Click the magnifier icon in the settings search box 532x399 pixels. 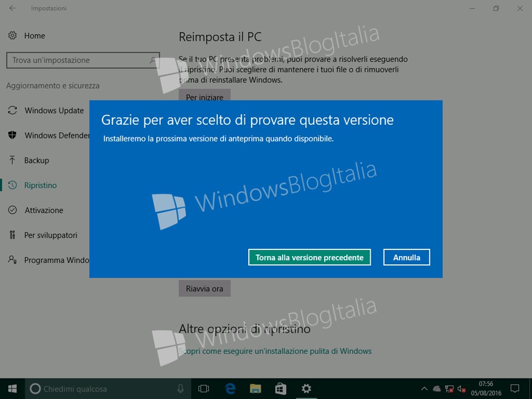tap(153, 60)
